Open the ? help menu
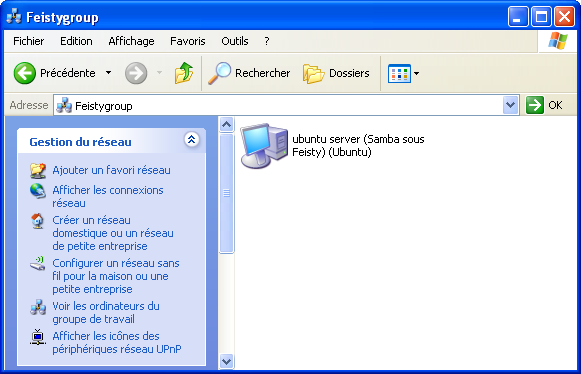The width and height of the screenshot is (581, 374). click(267, 41)
